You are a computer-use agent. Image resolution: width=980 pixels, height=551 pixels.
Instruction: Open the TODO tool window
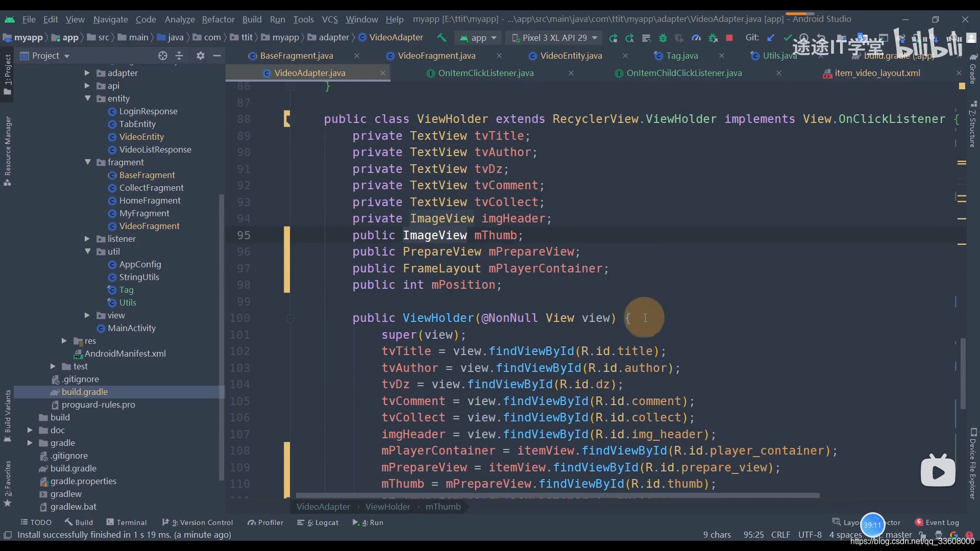click(36, 522)
